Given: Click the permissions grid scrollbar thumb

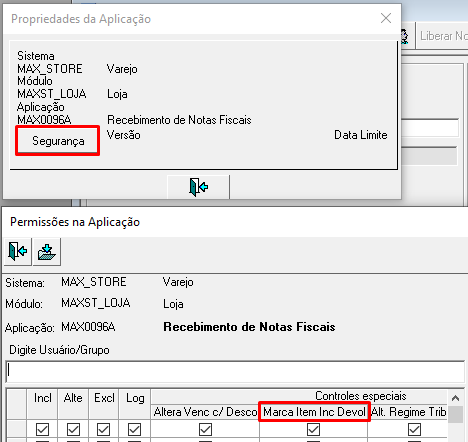Looking at the screenshot, I should (455, 414).
